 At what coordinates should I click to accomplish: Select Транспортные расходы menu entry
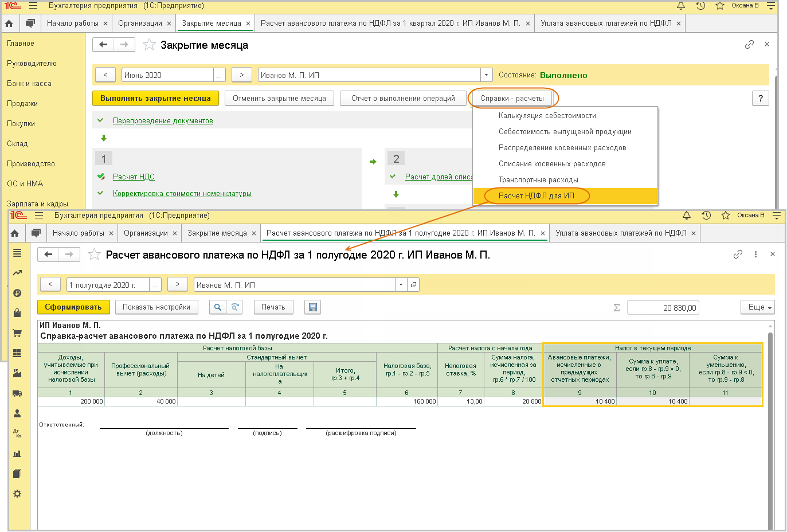(x=565, y=180)
